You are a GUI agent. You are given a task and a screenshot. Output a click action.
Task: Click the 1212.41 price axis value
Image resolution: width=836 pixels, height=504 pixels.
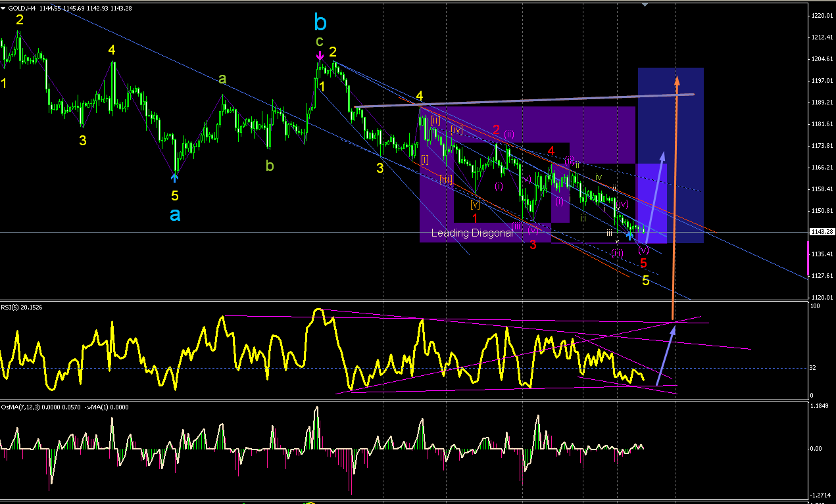pos(822,37)
